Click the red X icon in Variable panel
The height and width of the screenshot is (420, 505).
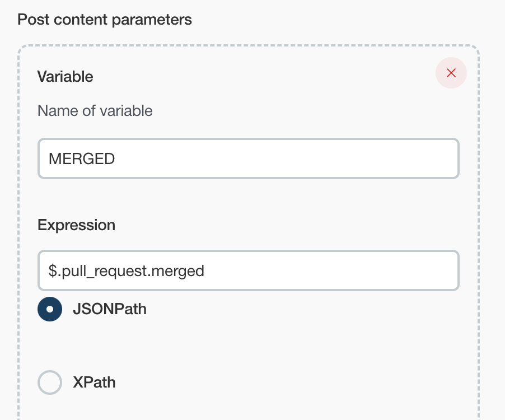pyautogui.click(x=451, y=73)
